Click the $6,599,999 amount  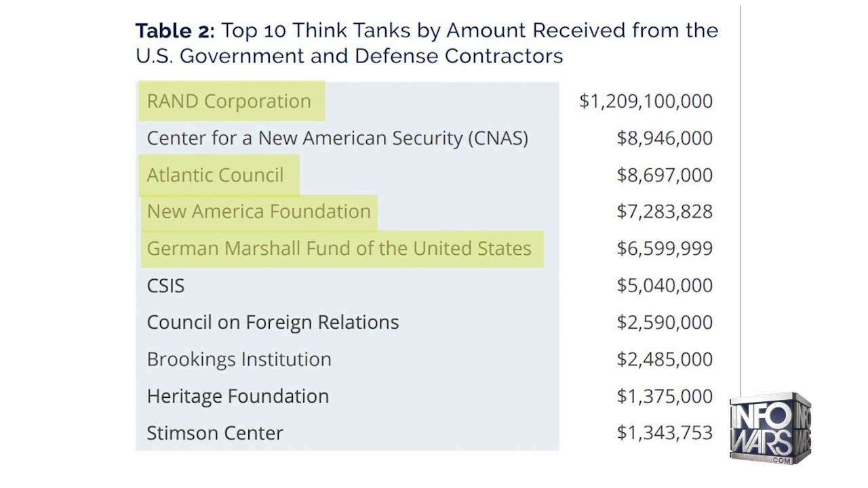point(665,248)
